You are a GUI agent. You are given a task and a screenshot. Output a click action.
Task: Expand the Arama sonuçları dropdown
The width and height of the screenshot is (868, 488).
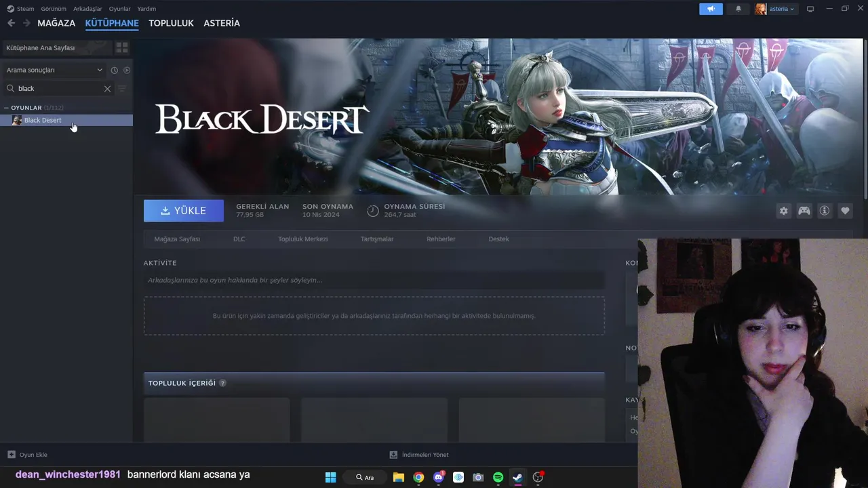coord(54,70)
